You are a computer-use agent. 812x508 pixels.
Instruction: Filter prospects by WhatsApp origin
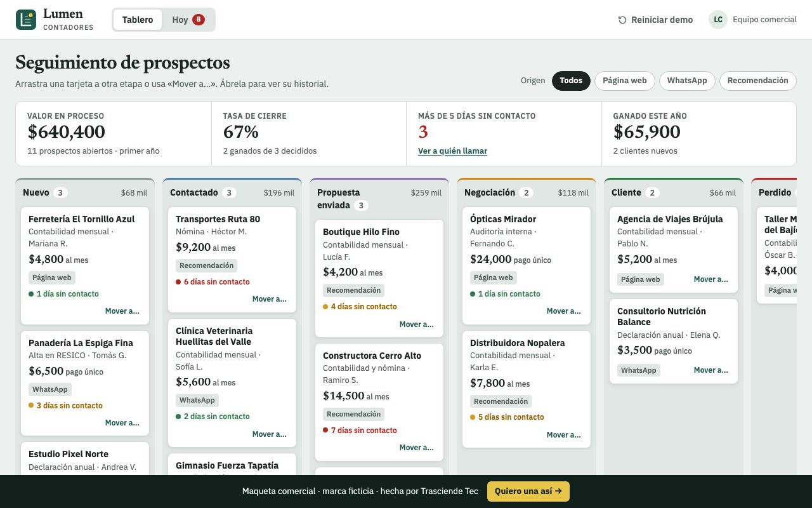[x=687, y=81]
